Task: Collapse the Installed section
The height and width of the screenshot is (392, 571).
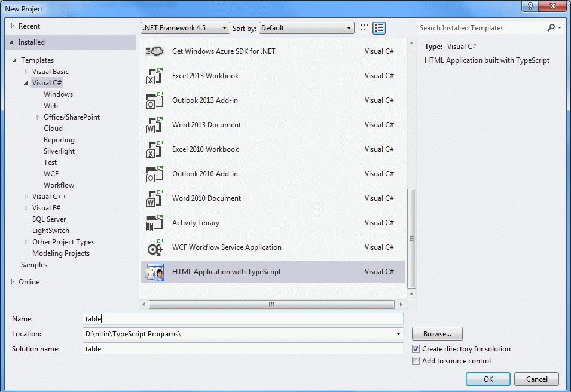Action: click(11, 42)
